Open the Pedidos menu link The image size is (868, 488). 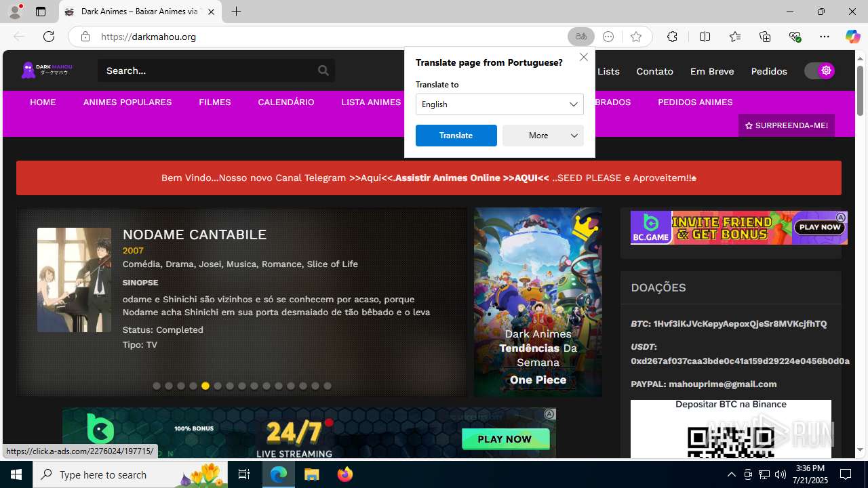[x=769, y=71]
